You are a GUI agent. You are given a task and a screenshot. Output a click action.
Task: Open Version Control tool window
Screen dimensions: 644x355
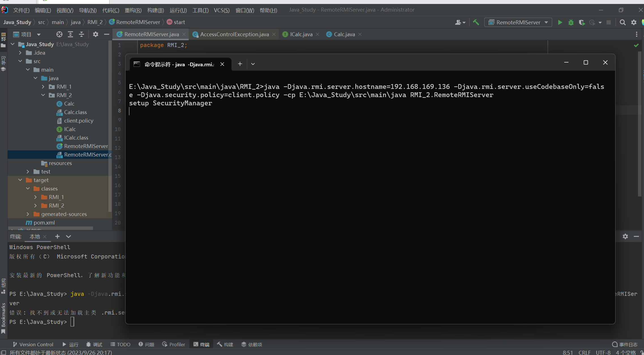pyautogui.click(x=33, y=345)
